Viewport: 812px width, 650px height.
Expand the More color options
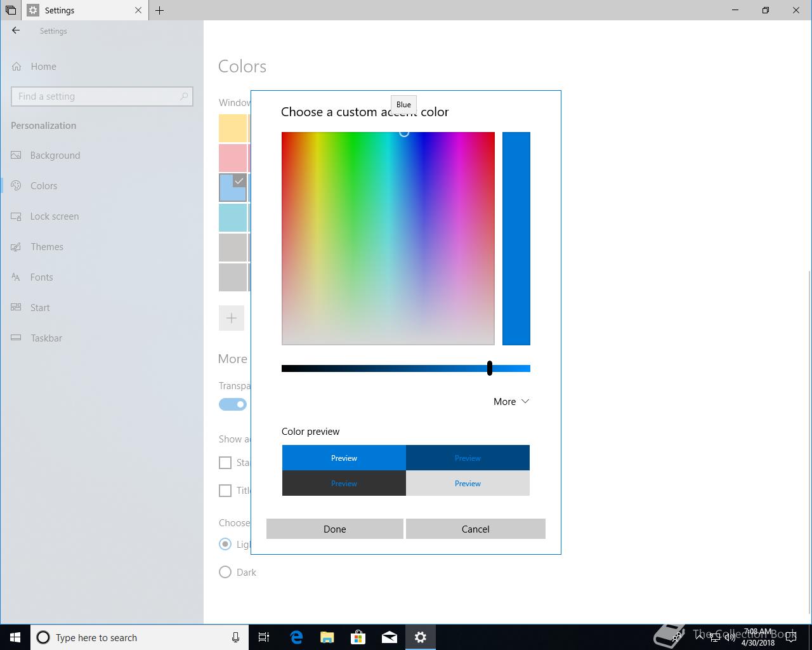click(511, 402)
